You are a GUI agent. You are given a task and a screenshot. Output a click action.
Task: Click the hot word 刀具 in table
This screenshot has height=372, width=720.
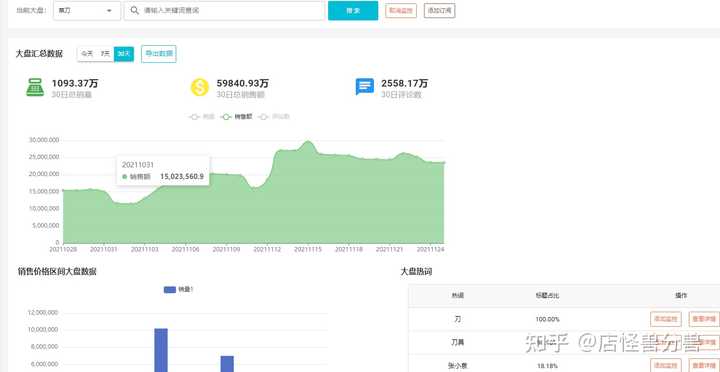457,343
